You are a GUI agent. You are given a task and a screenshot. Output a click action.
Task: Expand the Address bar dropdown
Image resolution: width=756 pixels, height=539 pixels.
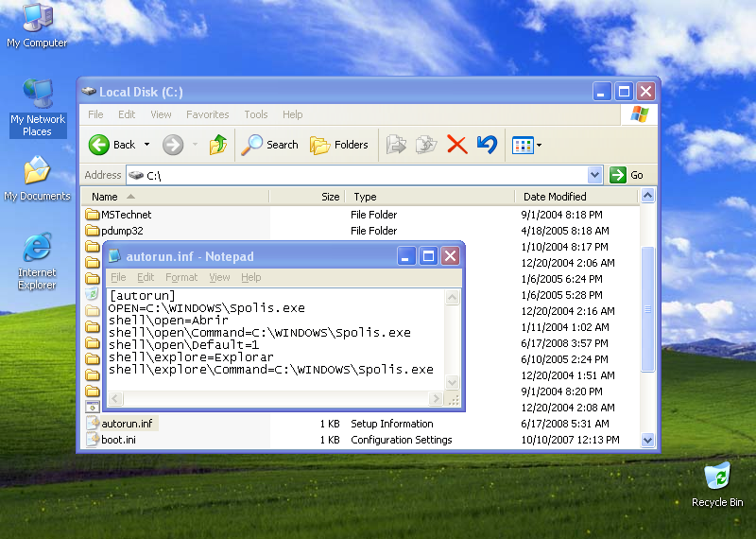click(x=595, y=175)
